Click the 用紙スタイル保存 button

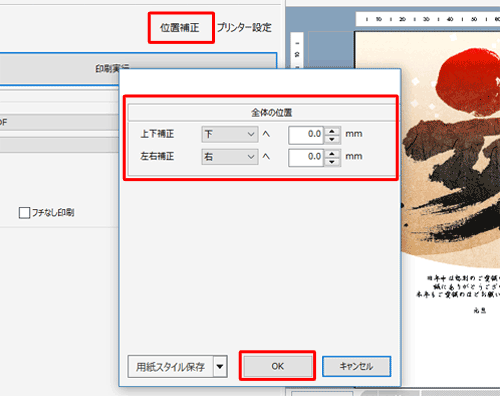(170, 367)
